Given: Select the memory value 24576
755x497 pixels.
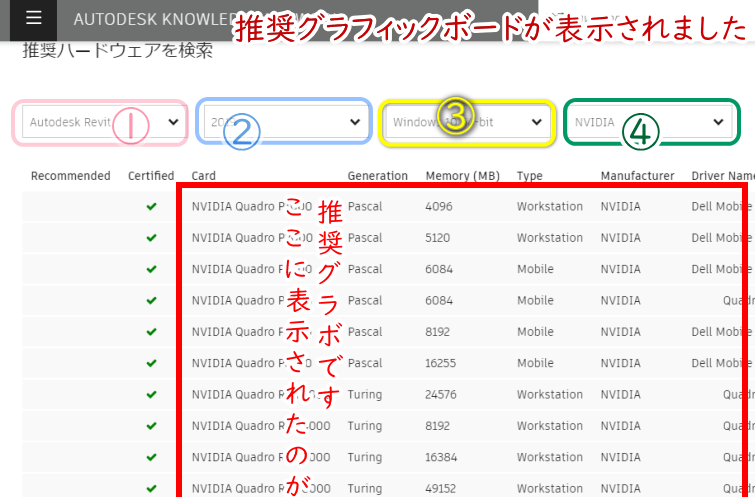Looking at the screenshot, I should tap(441, 394).
